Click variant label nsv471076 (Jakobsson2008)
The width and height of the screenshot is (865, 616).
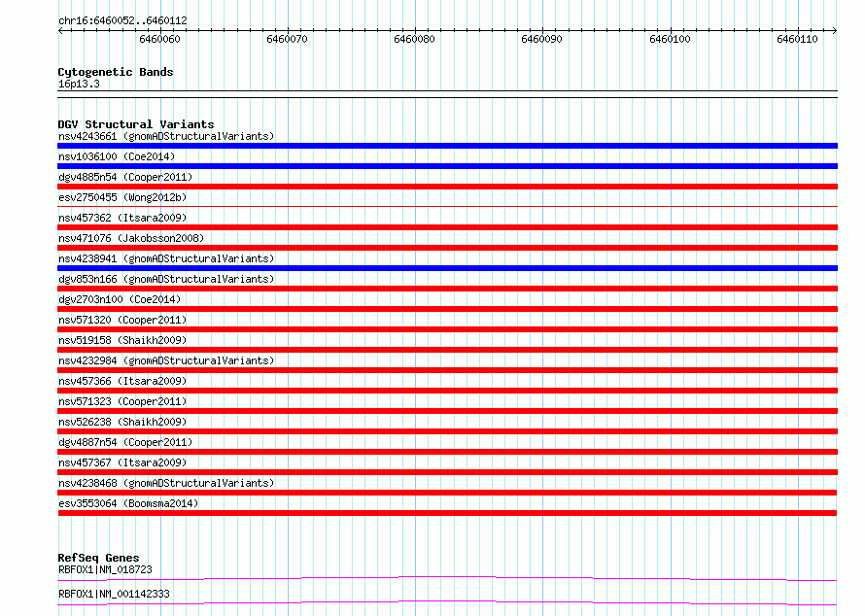tap(131, 238)
